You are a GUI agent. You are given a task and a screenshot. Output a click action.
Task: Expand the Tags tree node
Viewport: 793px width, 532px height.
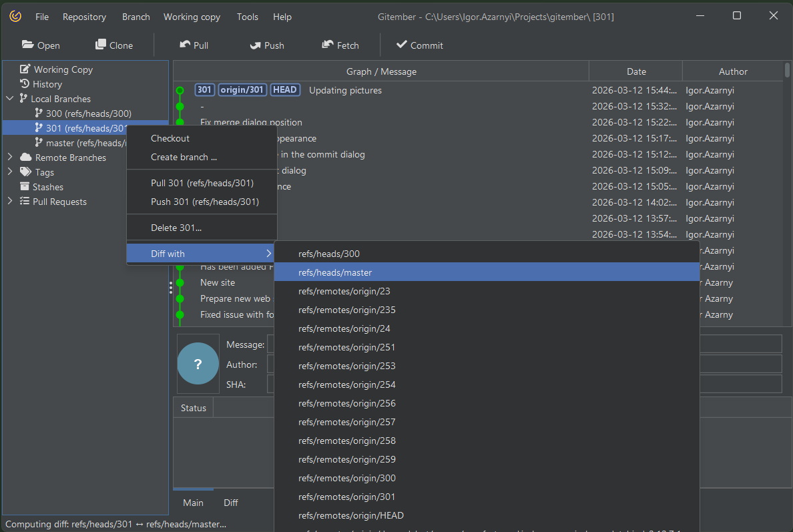pos(10,172)
